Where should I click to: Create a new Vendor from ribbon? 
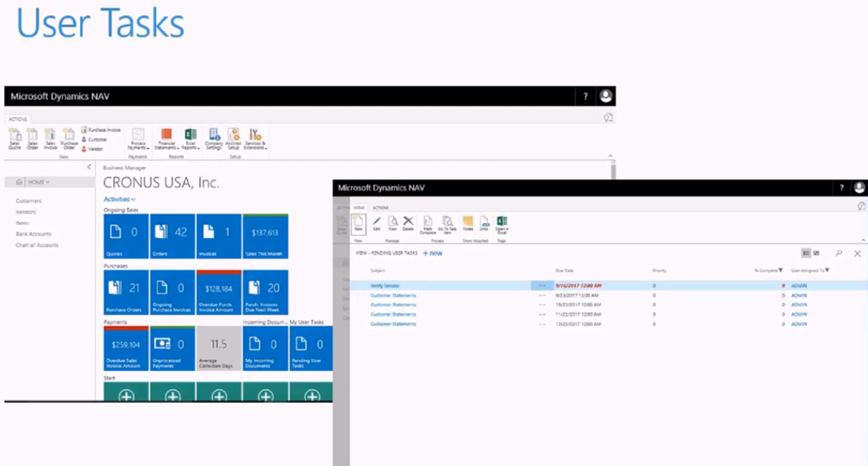pyautogui.click(x=92, y=149)
